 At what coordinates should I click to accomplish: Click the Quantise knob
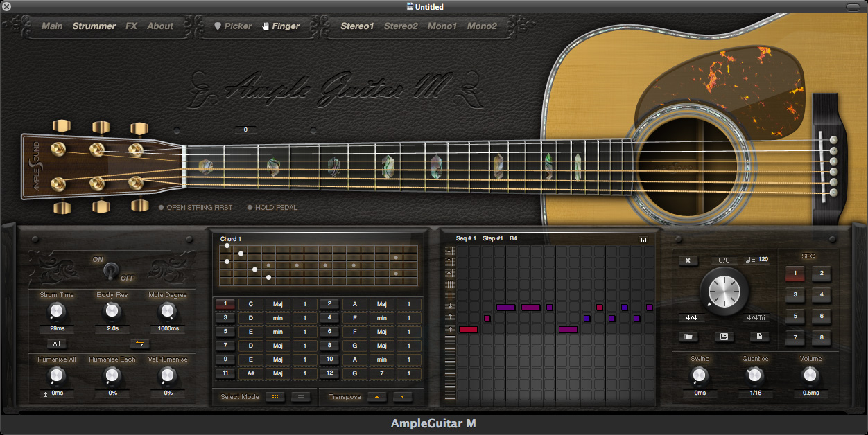pyautogui.click(x=755, y=375)
